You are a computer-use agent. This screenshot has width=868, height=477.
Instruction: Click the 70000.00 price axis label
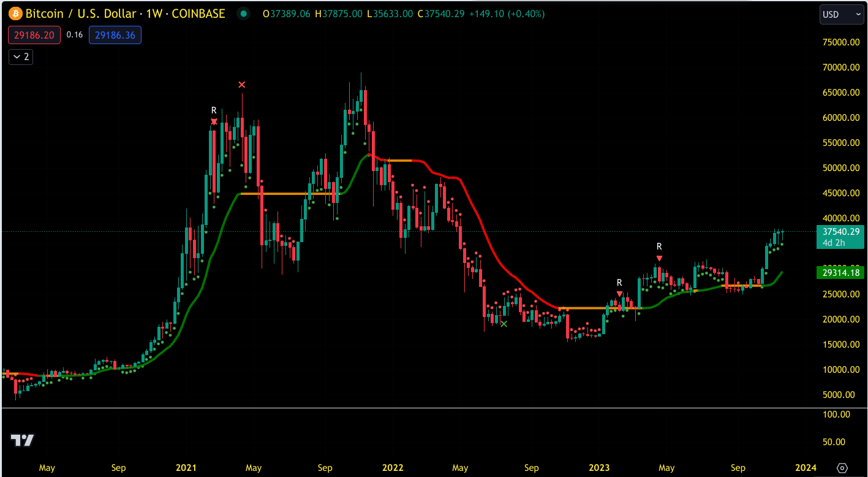coord(841,67)
